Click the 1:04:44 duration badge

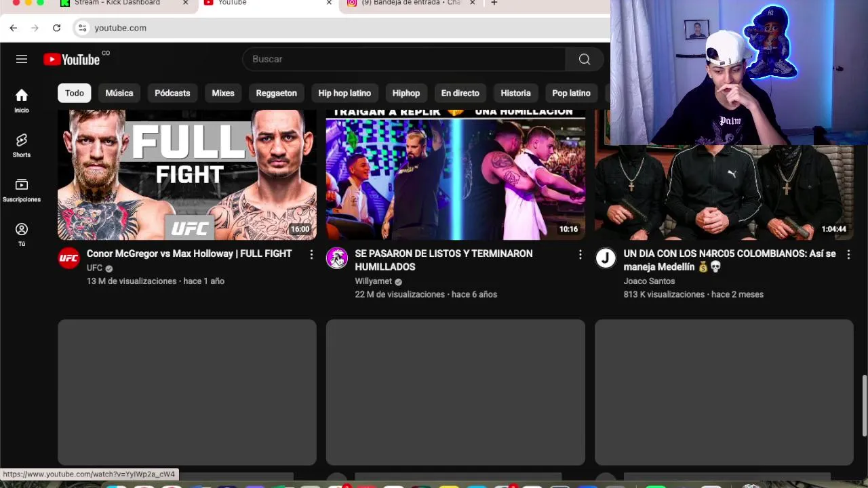click(834, 229)
